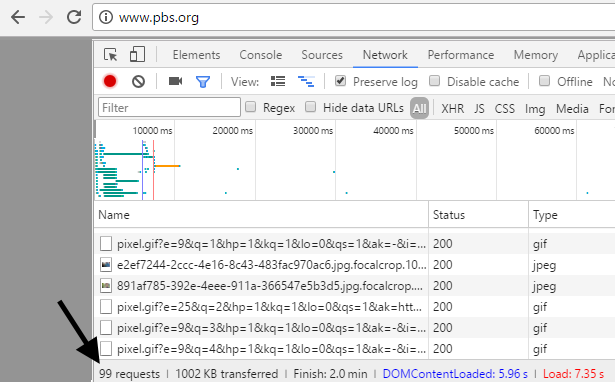
Task: Filter requests by XHR type
Action: point(452,109)
